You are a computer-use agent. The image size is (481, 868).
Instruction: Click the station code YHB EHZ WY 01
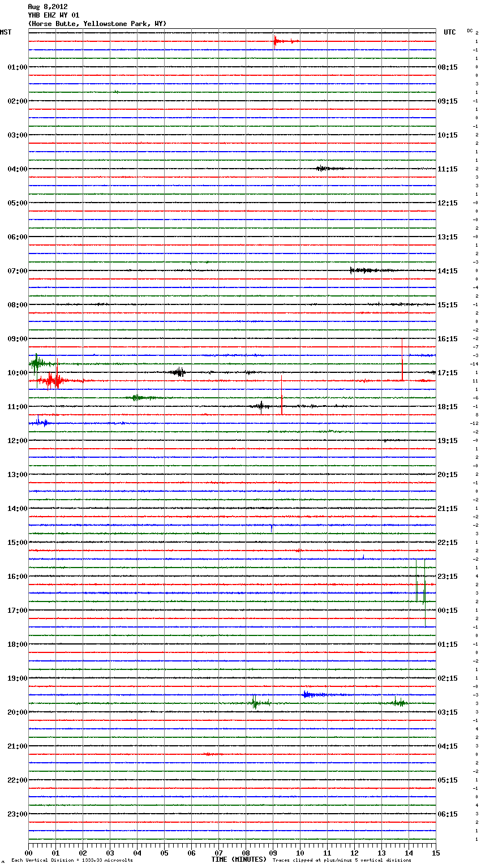pyautogui.click(x=54, y=15)
